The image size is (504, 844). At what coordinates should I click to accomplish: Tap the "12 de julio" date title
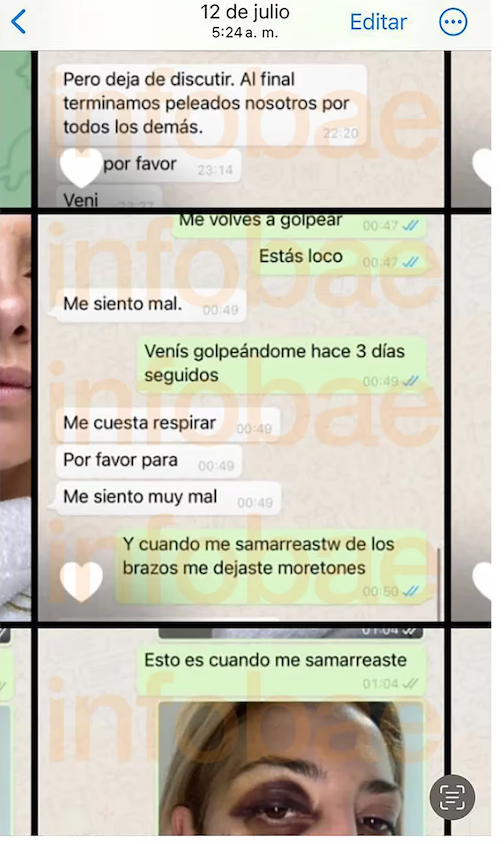click(x=245, y=12)
